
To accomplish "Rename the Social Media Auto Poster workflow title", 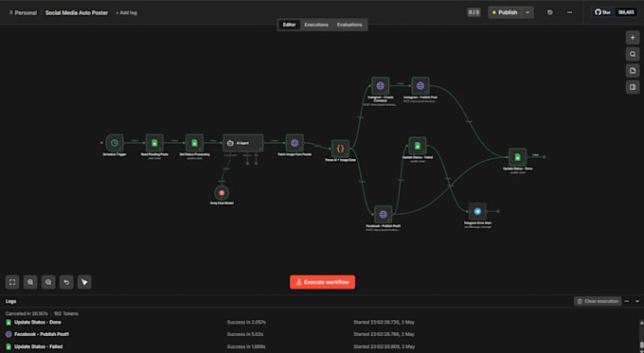I will click(x=77, y=12).
